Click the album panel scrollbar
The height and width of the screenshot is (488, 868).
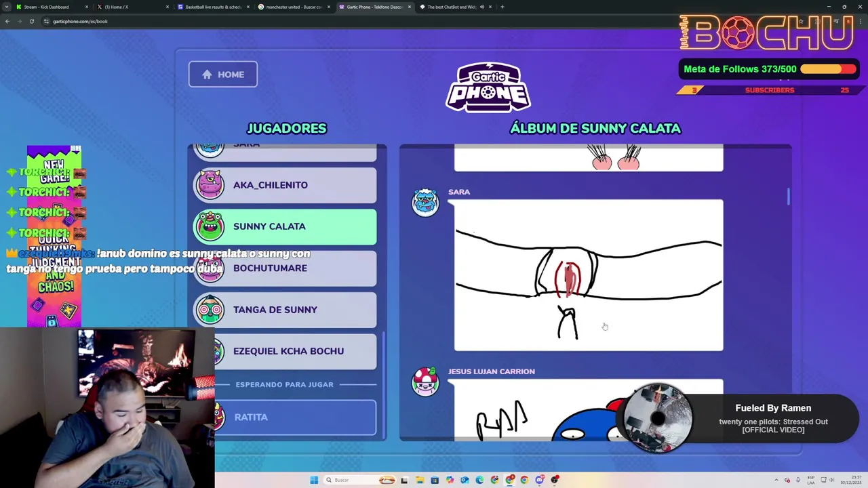[x=789, y=197]
